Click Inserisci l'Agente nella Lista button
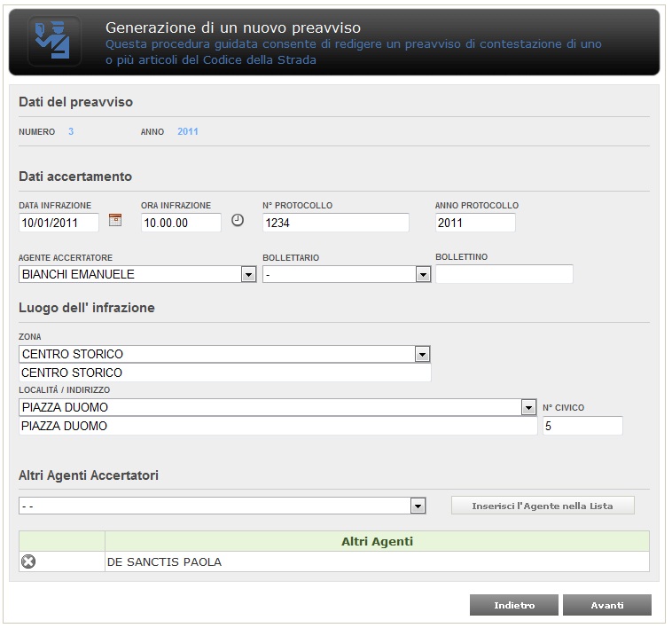The image size is (672, 628). [x=543, y=506]
